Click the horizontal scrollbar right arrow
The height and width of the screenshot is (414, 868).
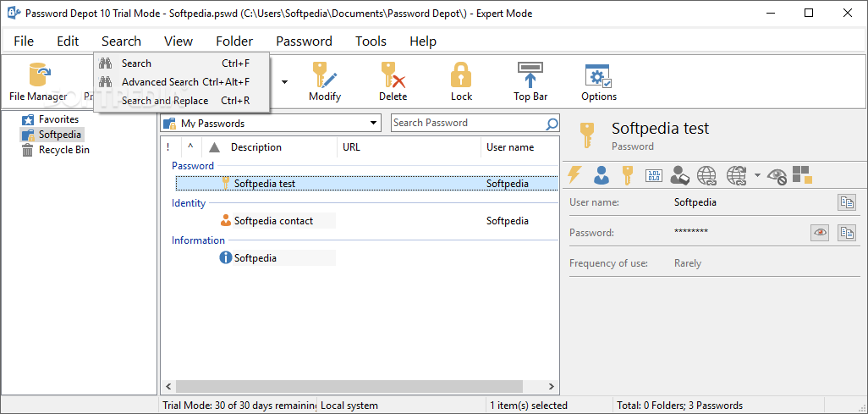[x=551, y=386]
